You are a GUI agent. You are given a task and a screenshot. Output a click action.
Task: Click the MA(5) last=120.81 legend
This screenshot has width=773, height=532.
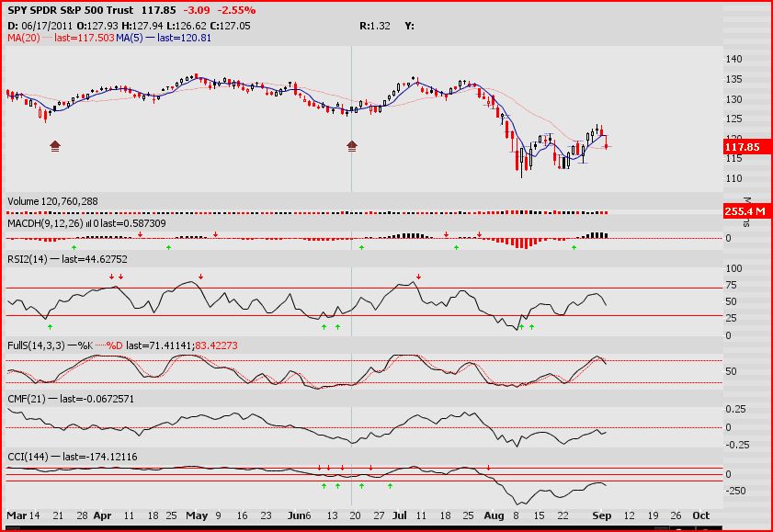[164, 38]
